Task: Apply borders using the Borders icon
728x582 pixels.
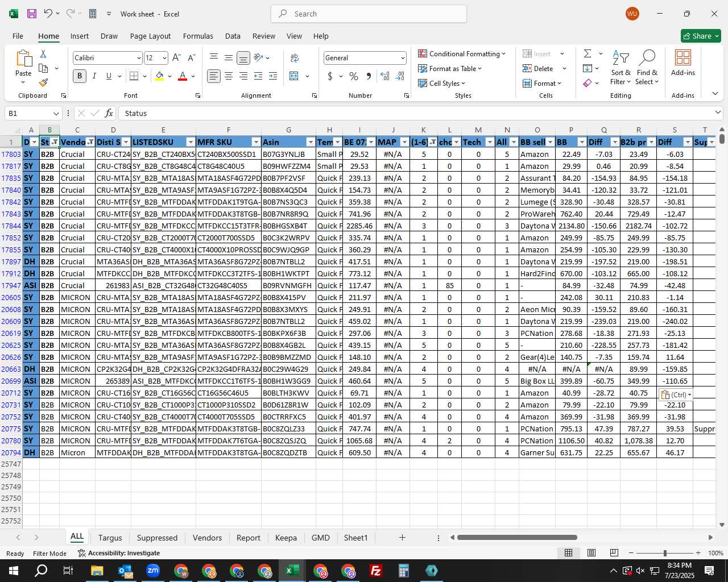Action: click(134, 76)
